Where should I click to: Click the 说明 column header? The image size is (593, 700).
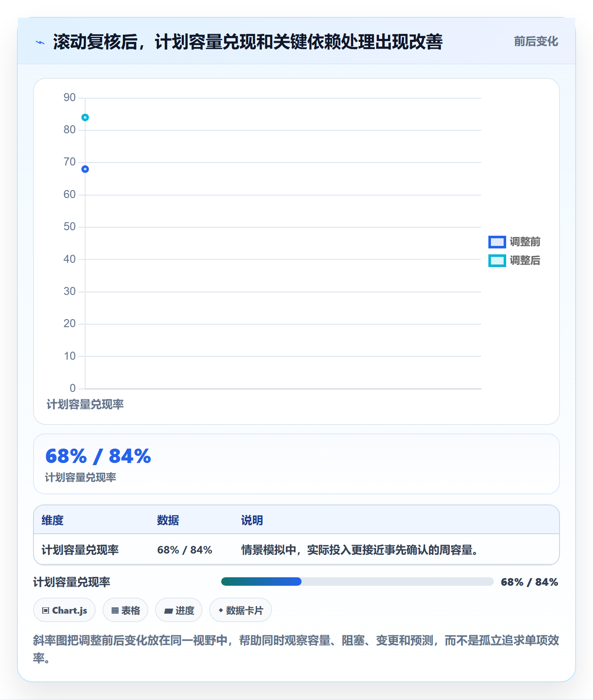click(252, 520)
